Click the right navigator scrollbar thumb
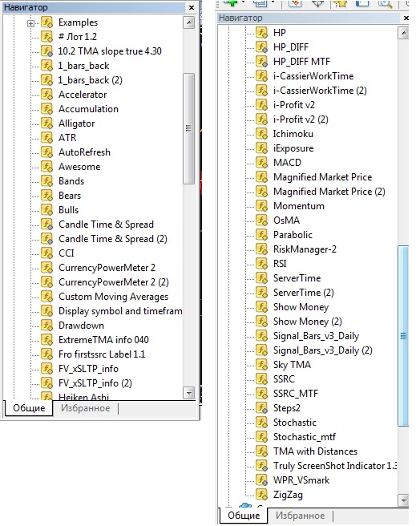This screenshot has width=420, height=526. pyautogui.click(x=403, y=336)
